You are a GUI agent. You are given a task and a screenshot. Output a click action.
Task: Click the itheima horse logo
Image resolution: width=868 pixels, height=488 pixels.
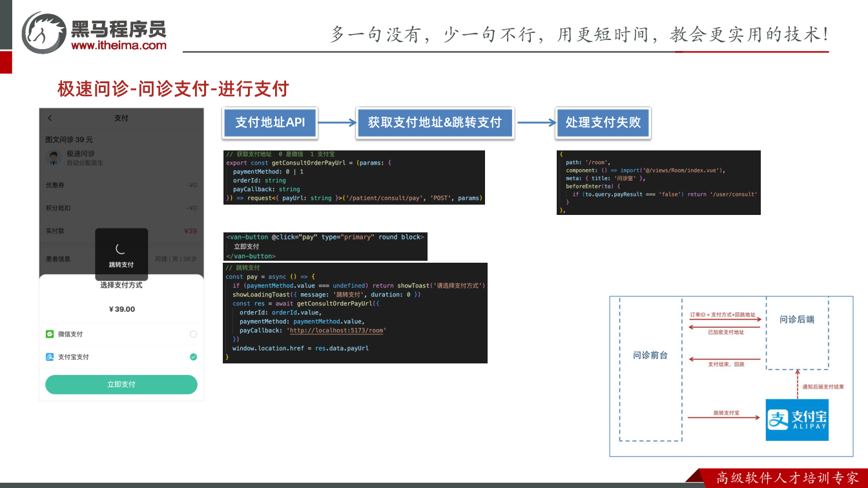click(45, 32)
